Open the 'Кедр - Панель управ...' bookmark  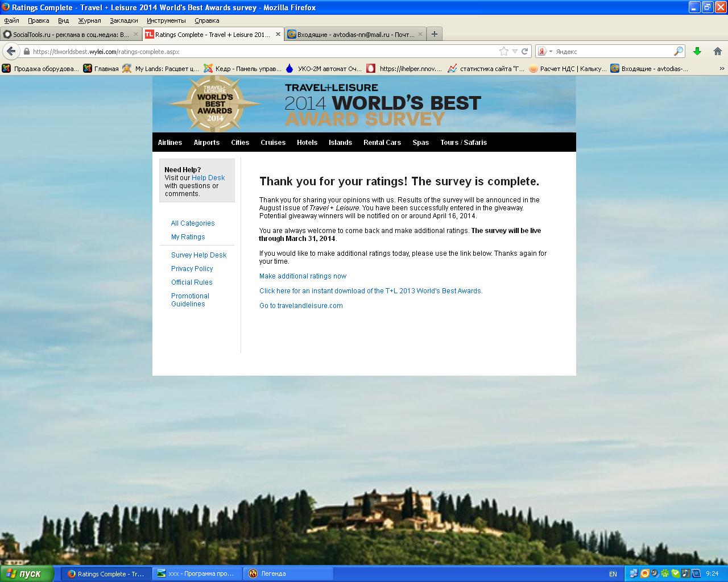(x=242, y=68)
